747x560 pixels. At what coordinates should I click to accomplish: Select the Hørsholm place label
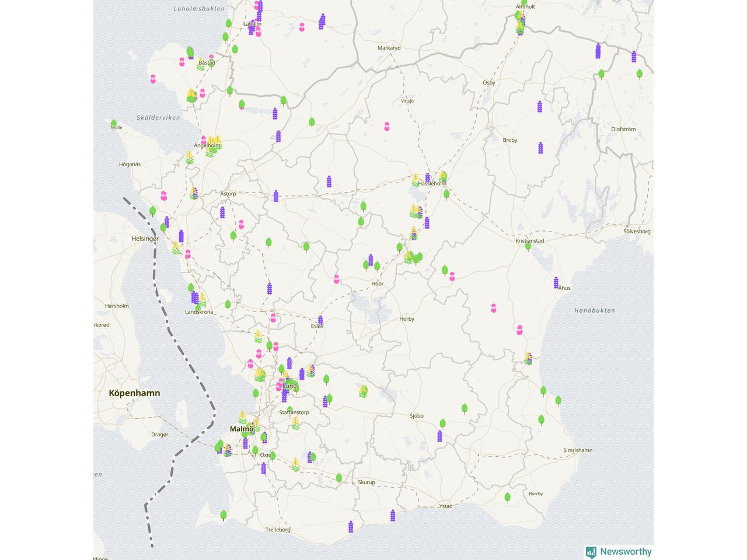tap(117, 306)
